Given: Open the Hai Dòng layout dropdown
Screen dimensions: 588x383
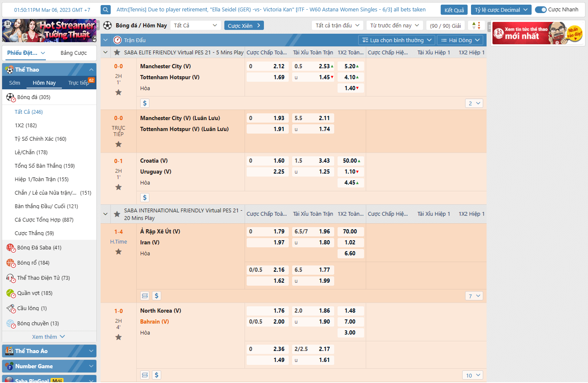Looking at the screenshot, I should click(x=460, y=40).
